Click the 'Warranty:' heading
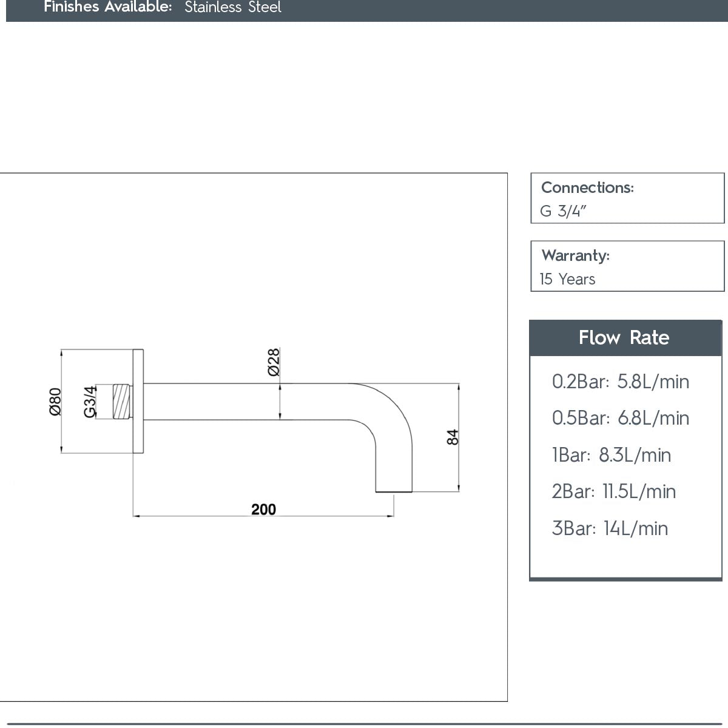Screen dimensions: 728x728 point(575,255)
